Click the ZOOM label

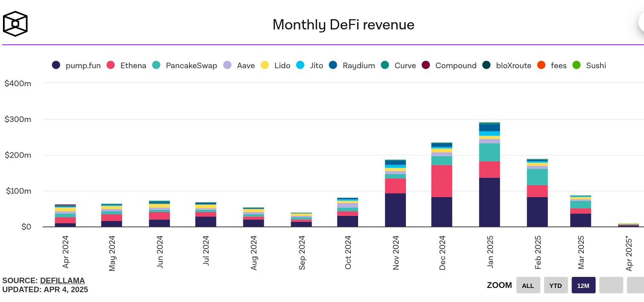(x=499, y=285)
